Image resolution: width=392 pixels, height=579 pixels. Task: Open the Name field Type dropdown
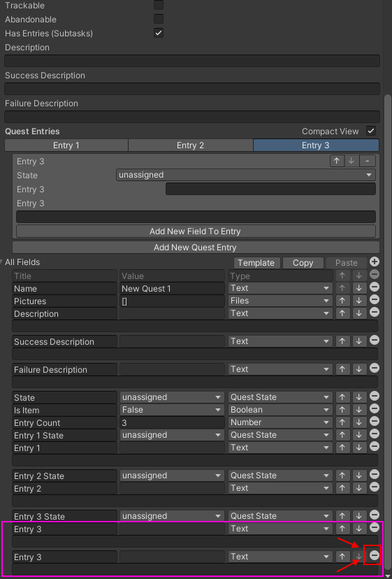tap(280, 288)
